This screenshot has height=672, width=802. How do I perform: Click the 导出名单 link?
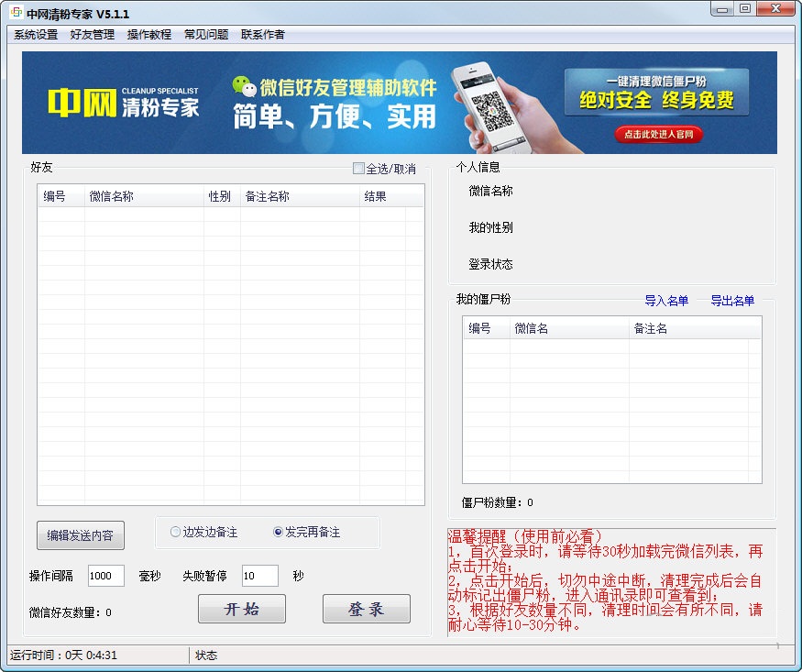[x=733, y=301]
